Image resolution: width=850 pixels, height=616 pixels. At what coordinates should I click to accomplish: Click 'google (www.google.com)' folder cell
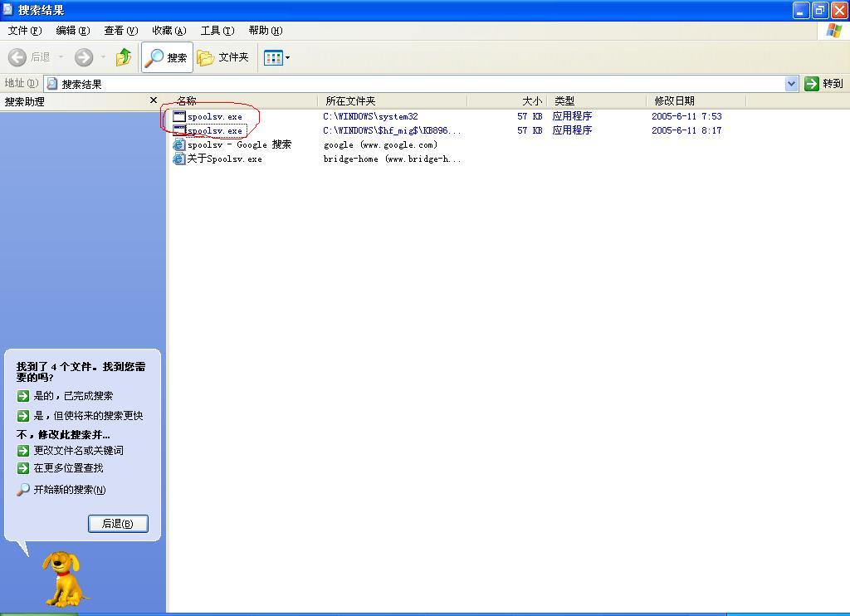(x=380, y=144)
